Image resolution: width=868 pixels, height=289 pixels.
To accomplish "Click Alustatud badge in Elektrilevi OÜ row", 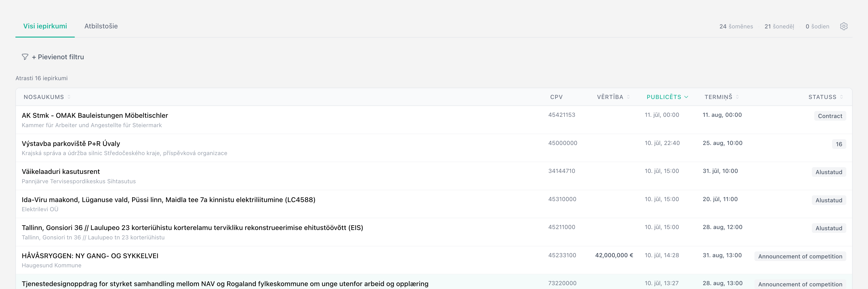I will pyautogui.click(x=828, y=200).
